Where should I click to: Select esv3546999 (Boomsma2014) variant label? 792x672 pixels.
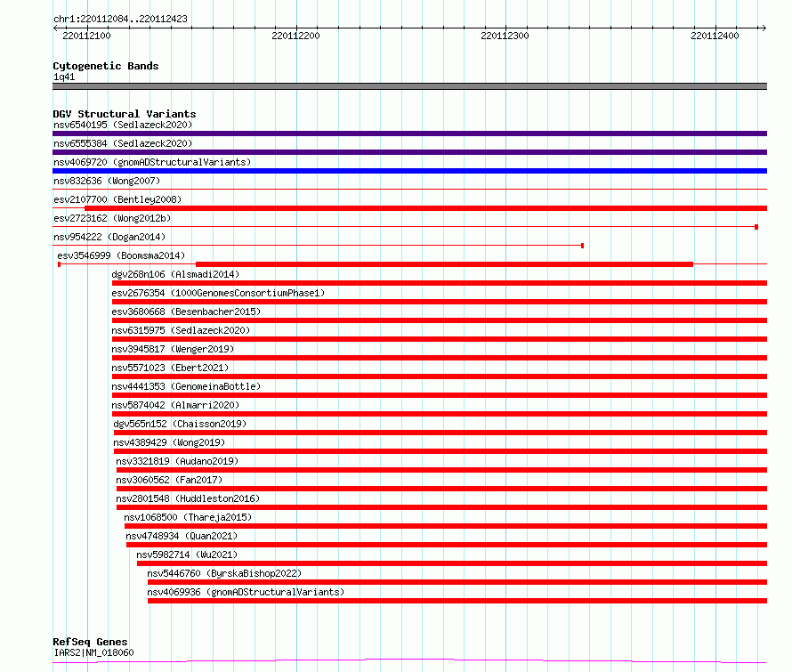point(121,255)
